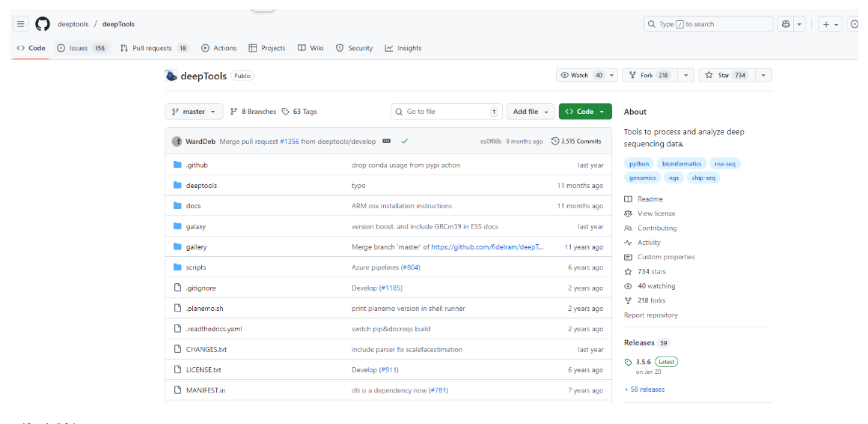Open the Wiki tab
Viewport: 868px width, 424px height.
coord(311,48)
